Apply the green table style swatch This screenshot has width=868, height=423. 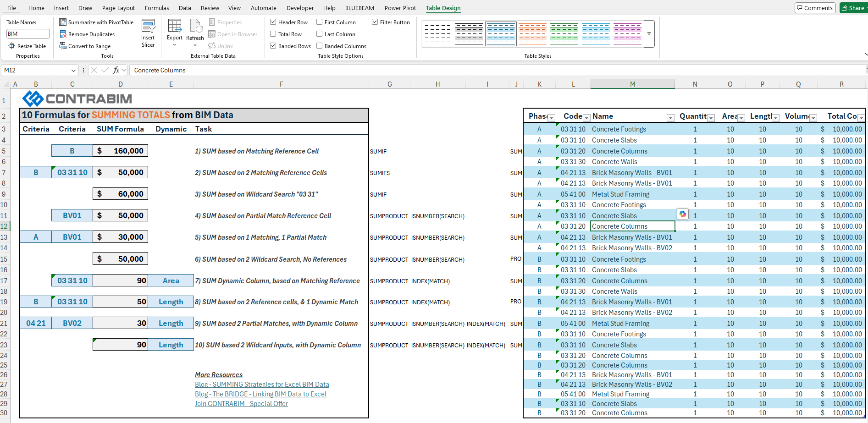(x=564, y=34)
